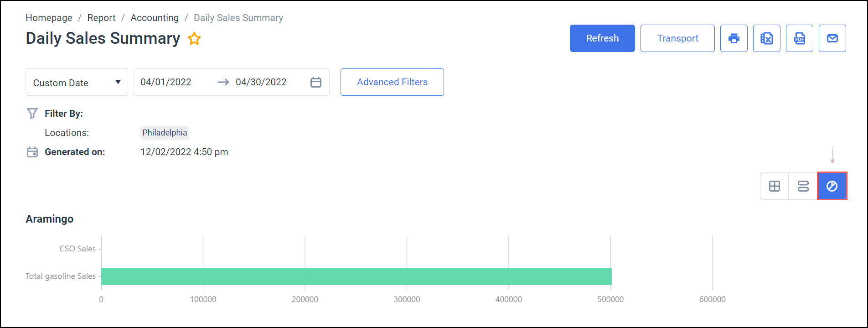Click the print report icon
The width and height of the screenshot is (868, 328).
click(734, 38)
